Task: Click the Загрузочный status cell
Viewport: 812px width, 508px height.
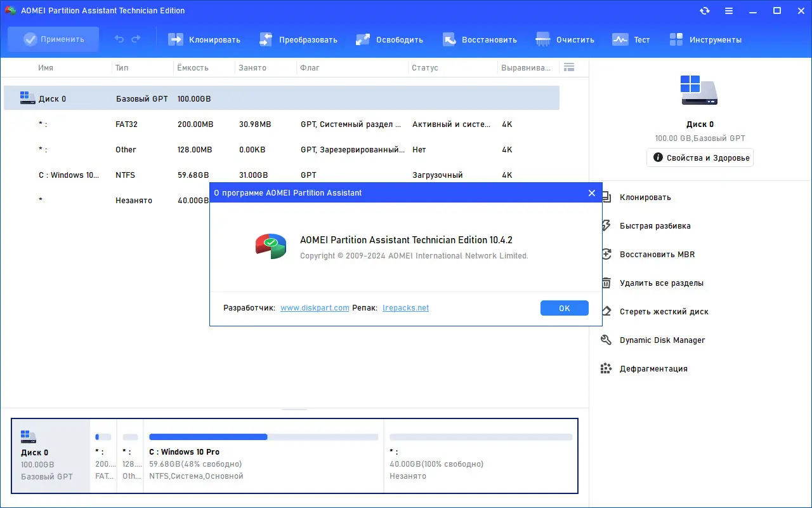Action: pos(438,175)
